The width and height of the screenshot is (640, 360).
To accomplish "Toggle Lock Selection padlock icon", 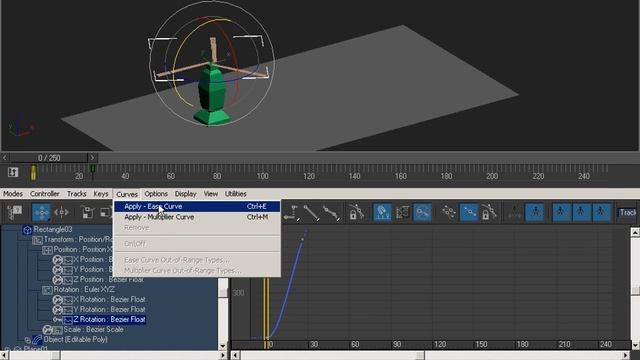I will 356,213.
